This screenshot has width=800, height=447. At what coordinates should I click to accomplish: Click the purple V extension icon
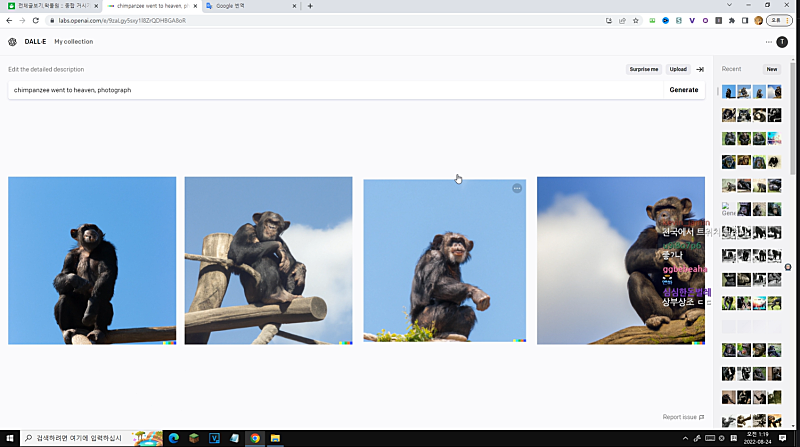point(692,20)
